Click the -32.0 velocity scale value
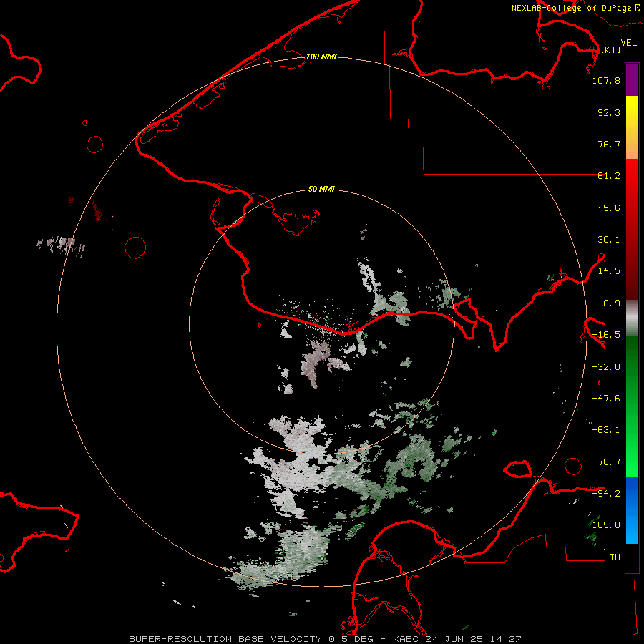 606,367
